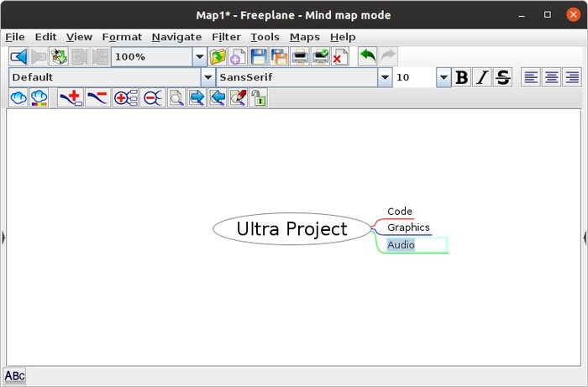Open print preview with checkmark printer icon

tap(321, 57)
